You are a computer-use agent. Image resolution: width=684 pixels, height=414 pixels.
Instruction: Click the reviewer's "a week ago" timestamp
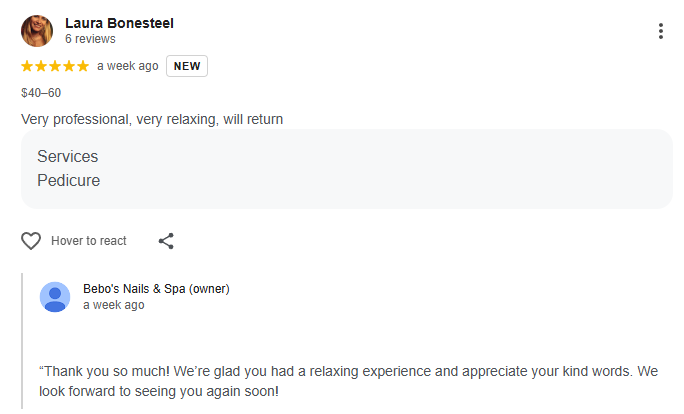point(127,67)
